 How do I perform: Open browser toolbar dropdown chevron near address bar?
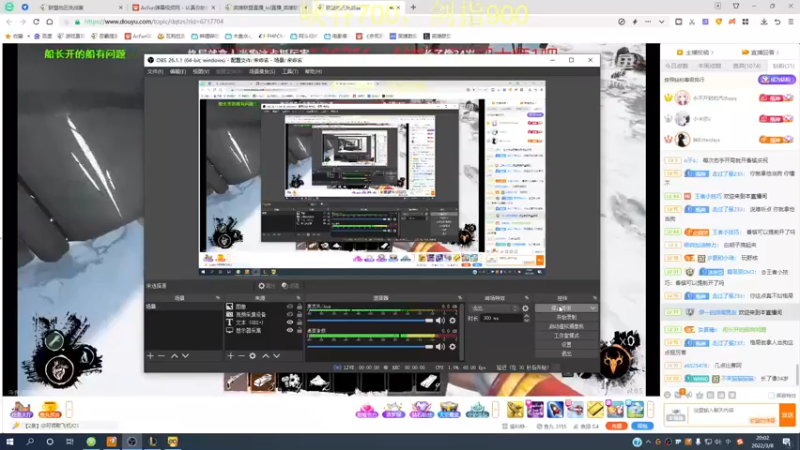662,22
